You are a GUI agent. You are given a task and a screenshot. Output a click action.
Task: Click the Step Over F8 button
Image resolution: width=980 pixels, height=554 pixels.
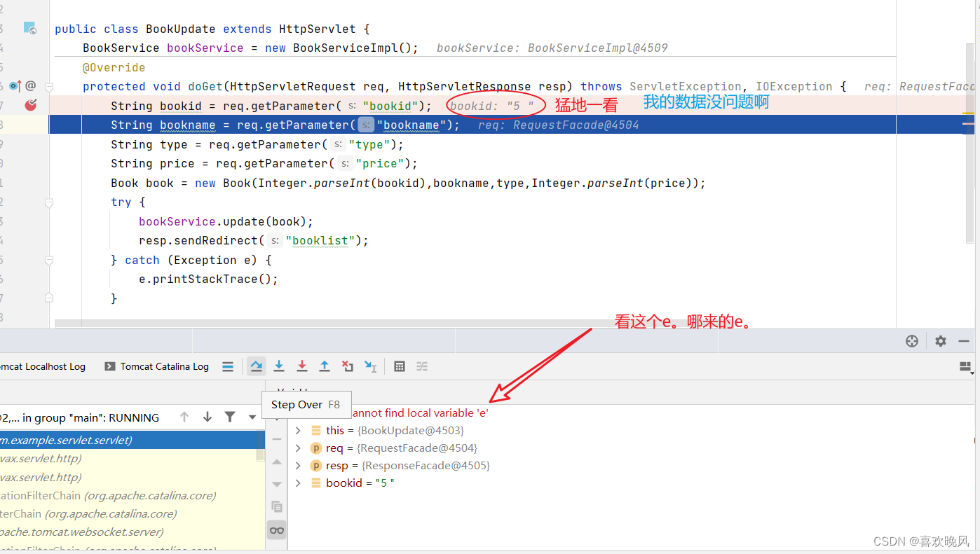pos(306,404)
